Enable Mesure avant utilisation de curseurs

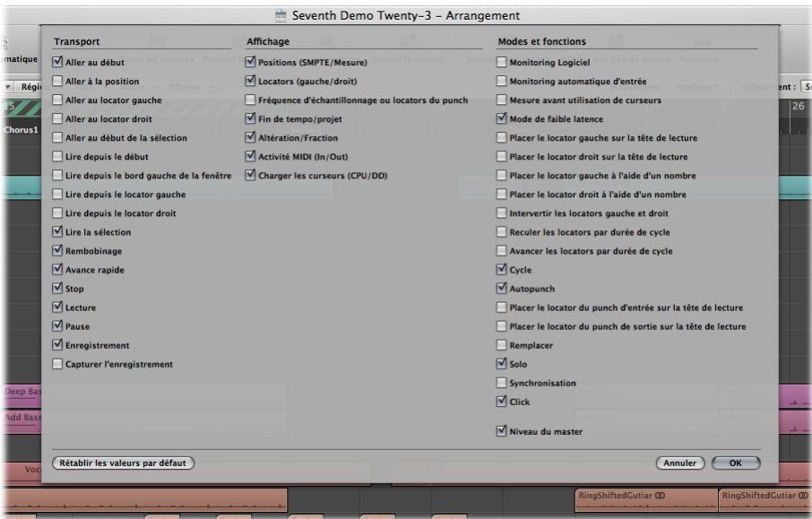click(x=501, y=100)
